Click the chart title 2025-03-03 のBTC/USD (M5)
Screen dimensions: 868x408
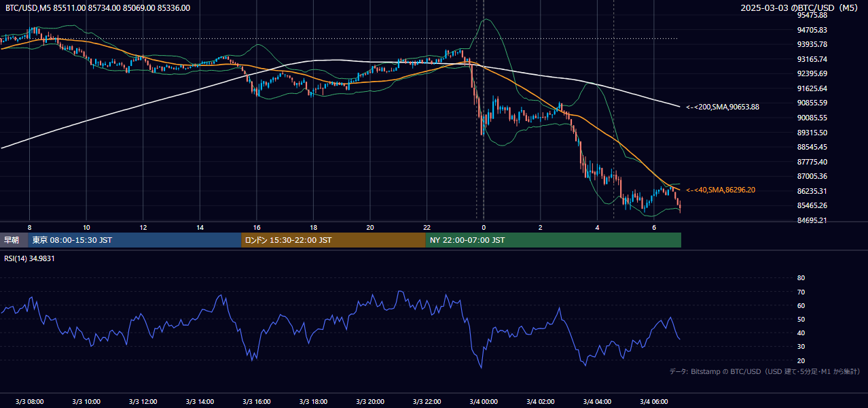point(801,8)
